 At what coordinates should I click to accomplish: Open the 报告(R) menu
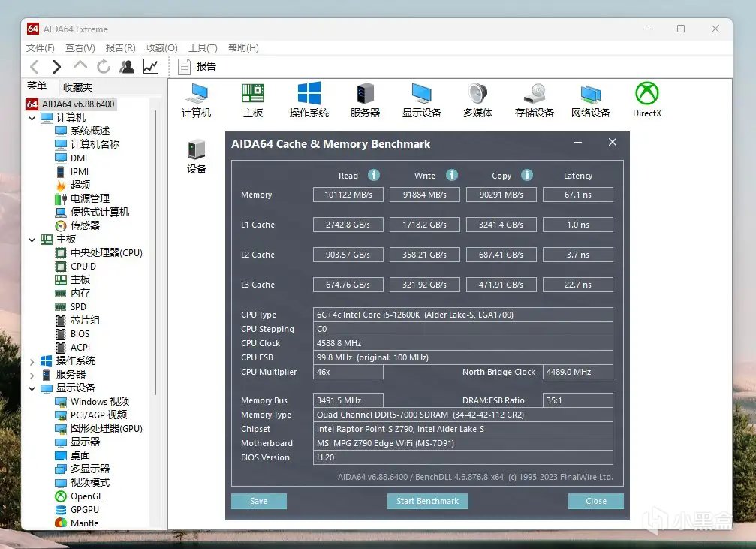click(121, 48)
